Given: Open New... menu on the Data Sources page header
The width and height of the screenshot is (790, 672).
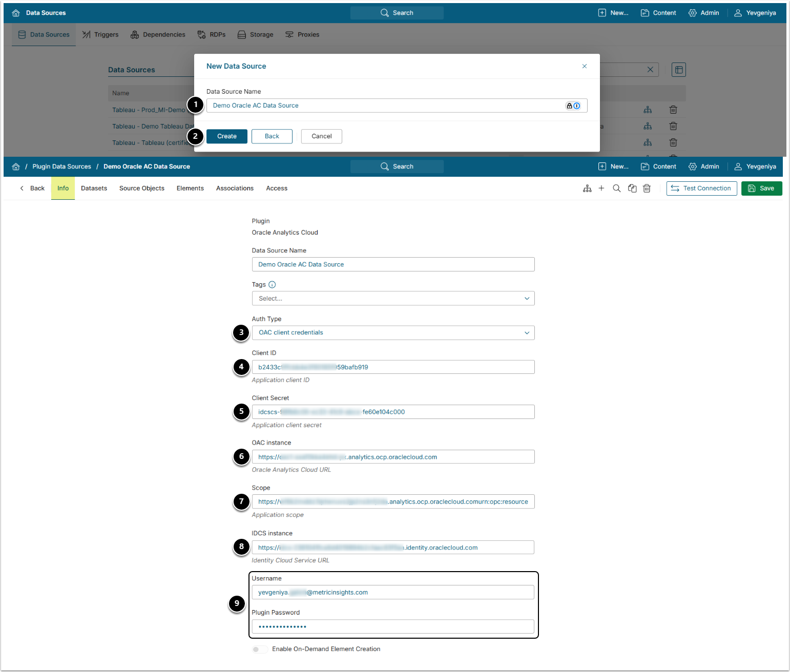Looking at the screenshot, I should (x=613, y=13).
